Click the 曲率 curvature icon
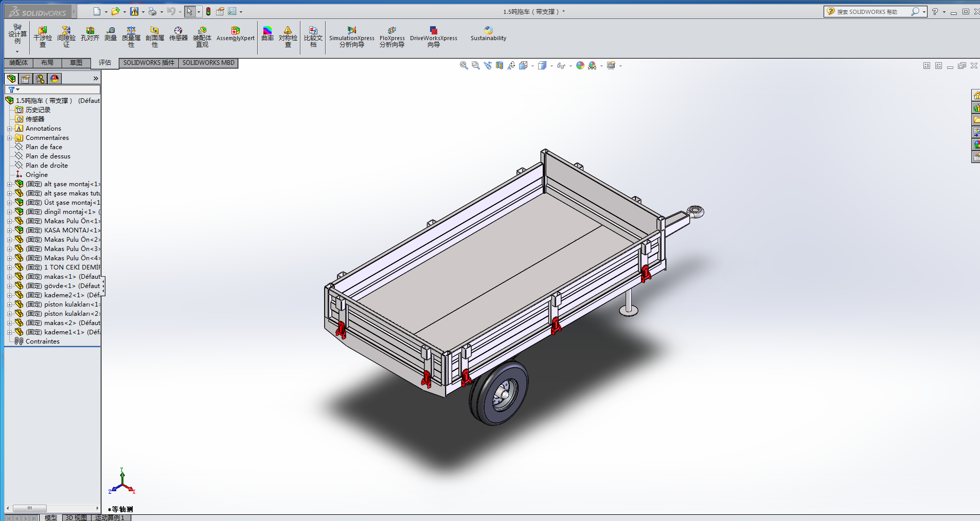The width and height of the screenshot is (980, 521). [268, 34]
